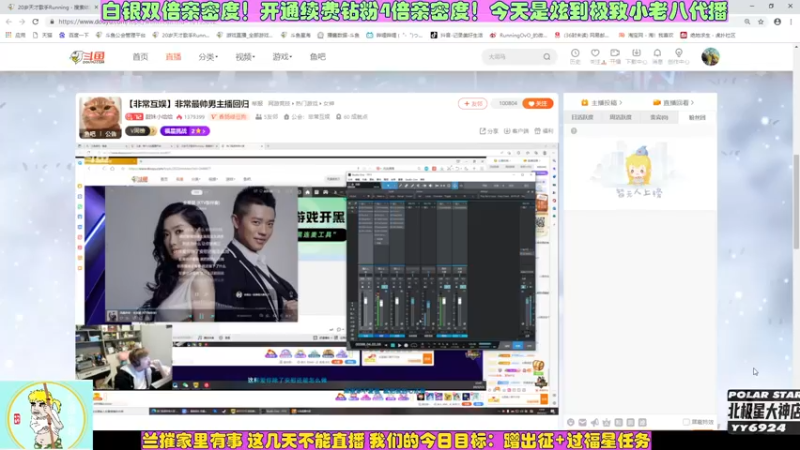Click the Douyu logo in the site header
The image size is (800, 450).
(87, 57)
